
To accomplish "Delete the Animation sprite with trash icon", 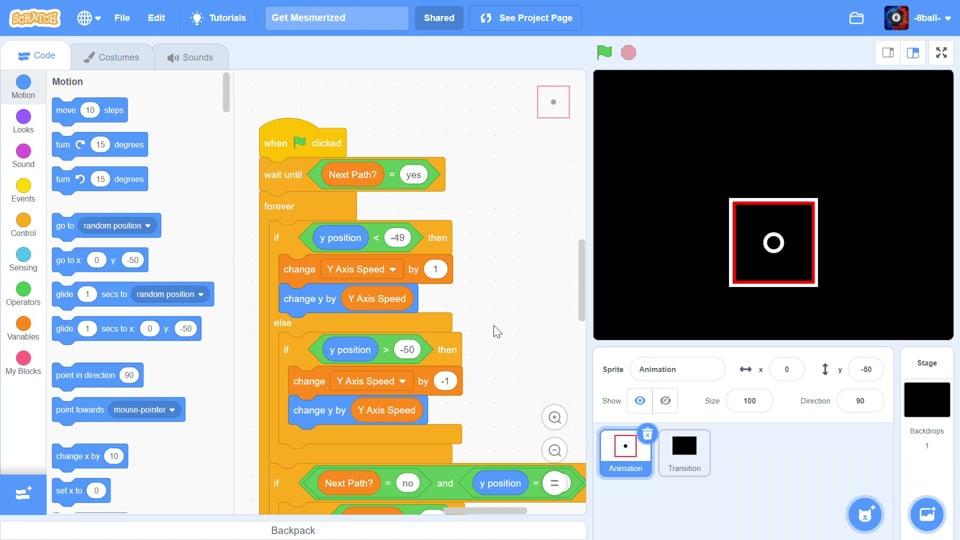I will (647, 434).
